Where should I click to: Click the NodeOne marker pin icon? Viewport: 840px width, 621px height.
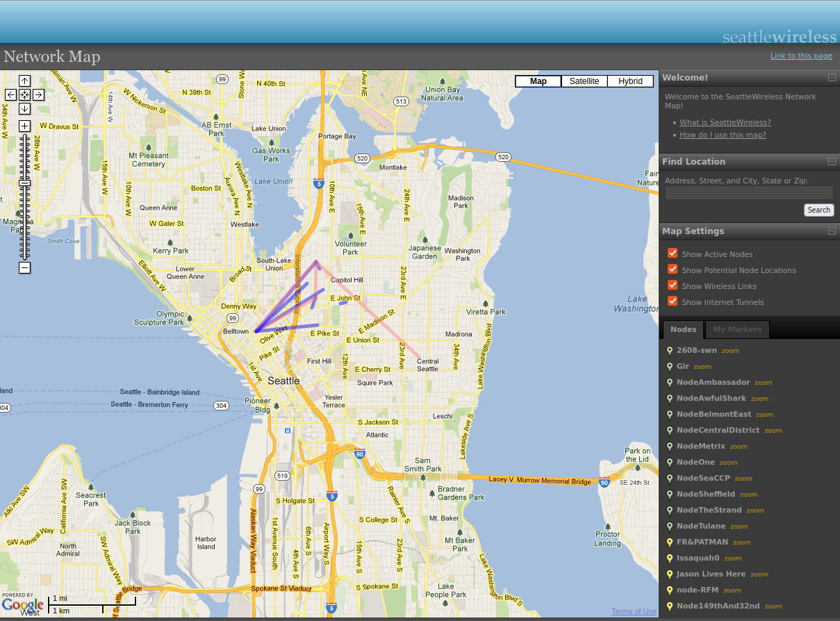point(669,463)
